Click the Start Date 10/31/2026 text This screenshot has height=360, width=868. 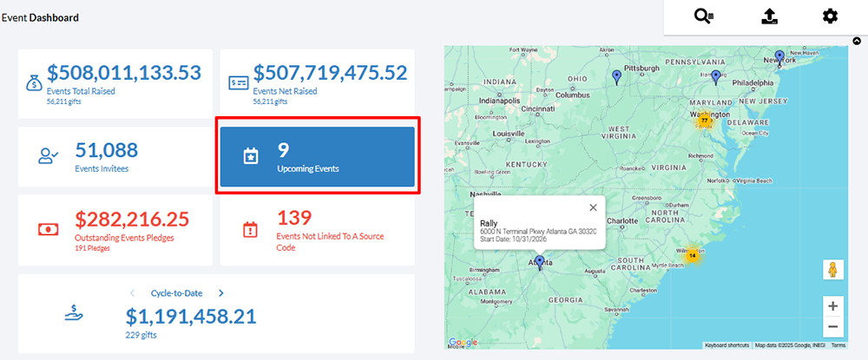click(511, 239)
